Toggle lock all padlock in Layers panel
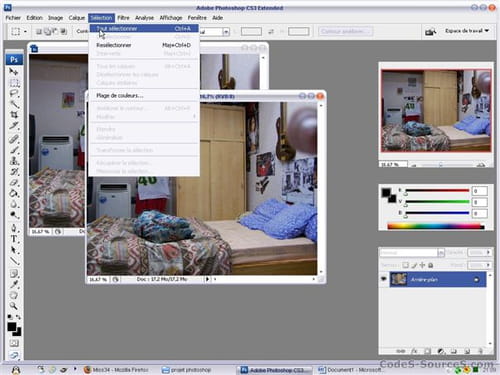The height and width of the screenshot is (375, 500). pos(431,265)
